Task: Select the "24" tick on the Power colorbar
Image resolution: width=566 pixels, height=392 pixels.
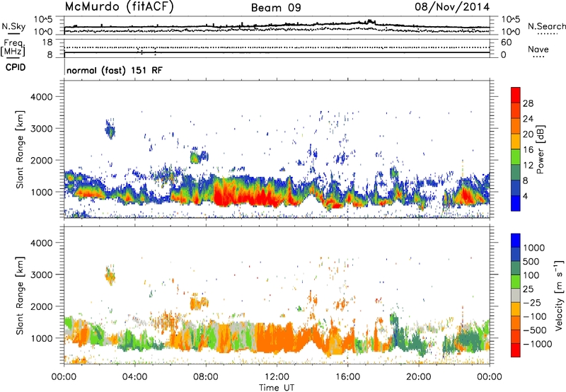Action: [x=528, y=119]
